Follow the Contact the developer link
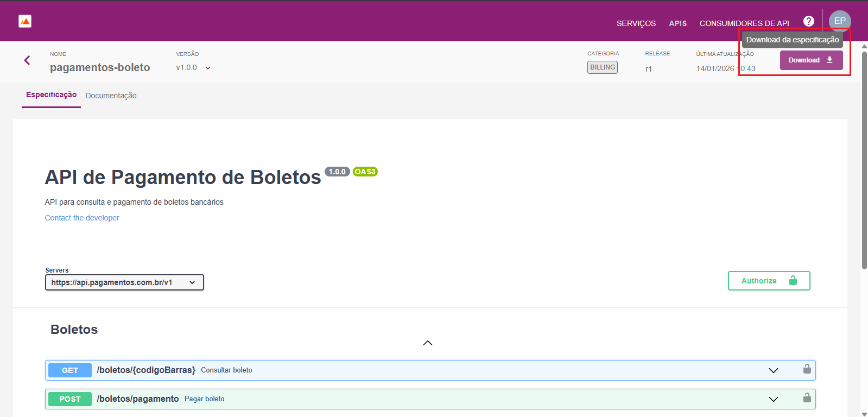 pos(82,218)
